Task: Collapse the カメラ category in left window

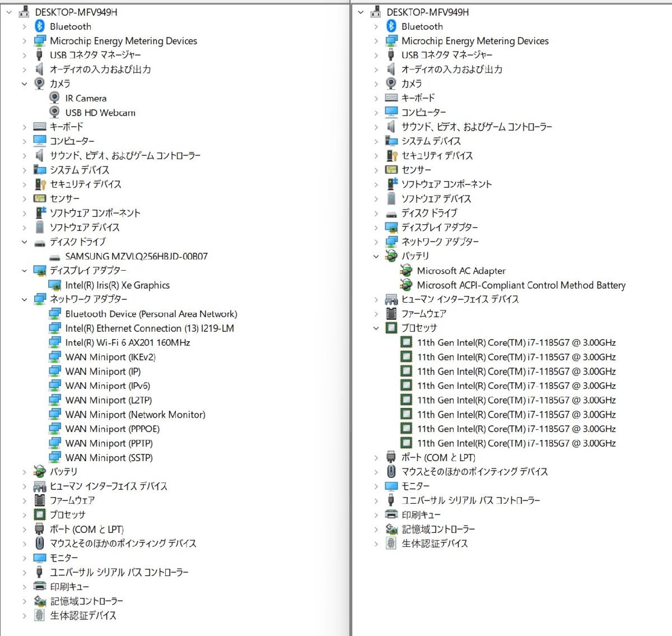Action: point(24,83)
